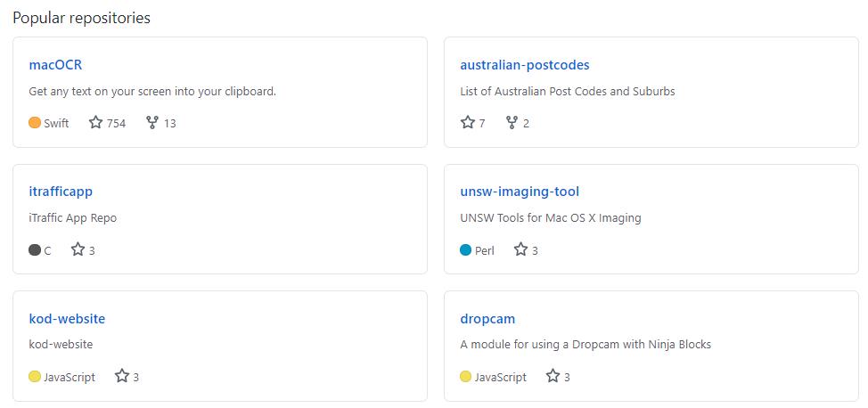Viewport: 868px width, 408px height.
Task: Click the star icon on australian-postcodes
Action: coord(467,123)
